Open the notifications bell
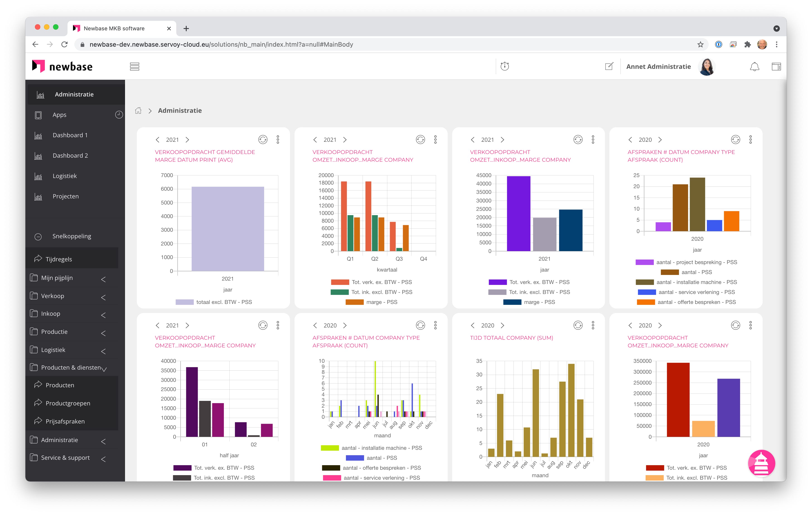The height and width of the screenshot is (515, 812). 754,66
